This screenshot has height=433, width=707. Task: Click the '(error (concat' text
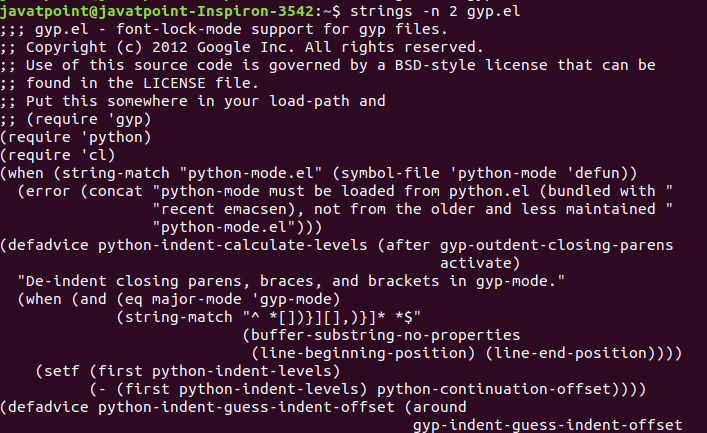[80, 191]
